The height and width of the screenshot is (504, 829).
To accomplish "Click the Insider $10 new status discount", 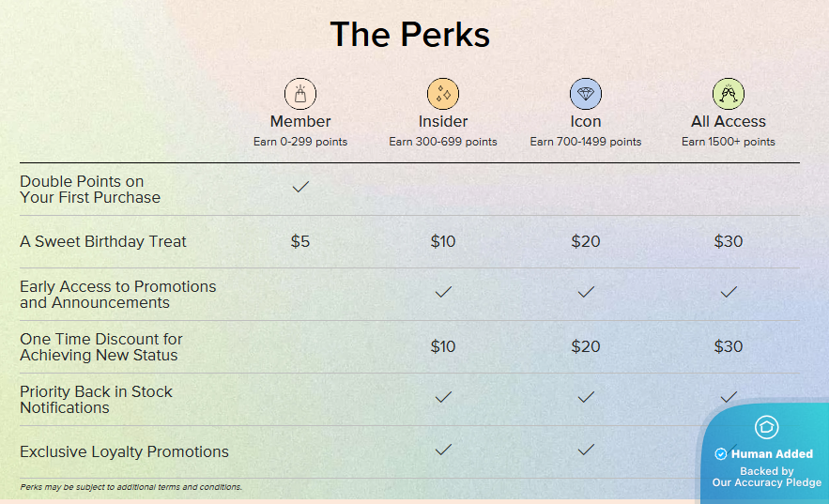I will pos(443,346).
